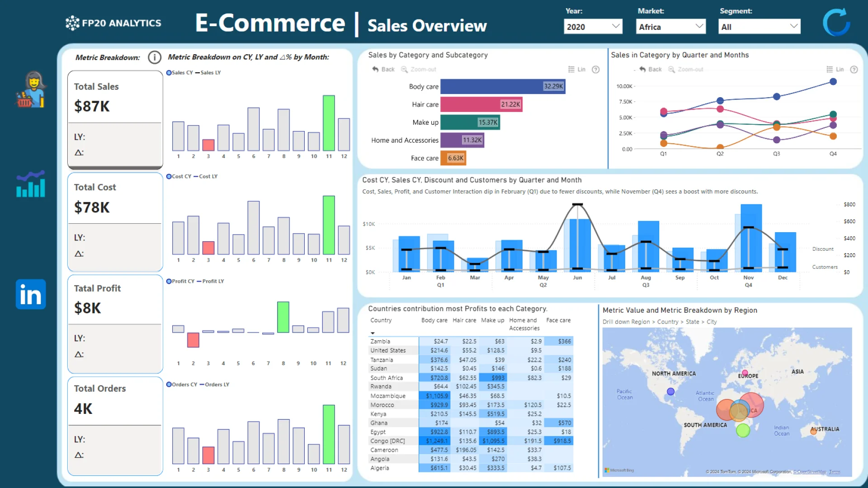Click the blue bubble over North America on map
The height and width of the screenshot is (488, 868).
(671, 392)
